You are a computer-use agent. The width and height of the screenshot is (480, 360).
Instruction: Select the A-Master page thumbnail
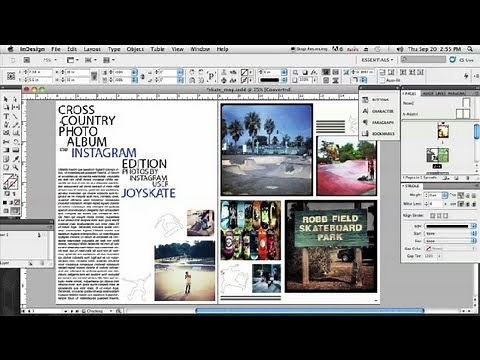463,114
